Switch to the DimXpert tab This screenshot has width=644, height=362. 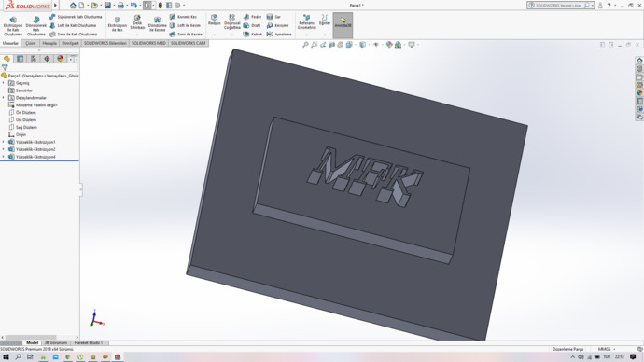pyautogui.click(x=70, y=43)
